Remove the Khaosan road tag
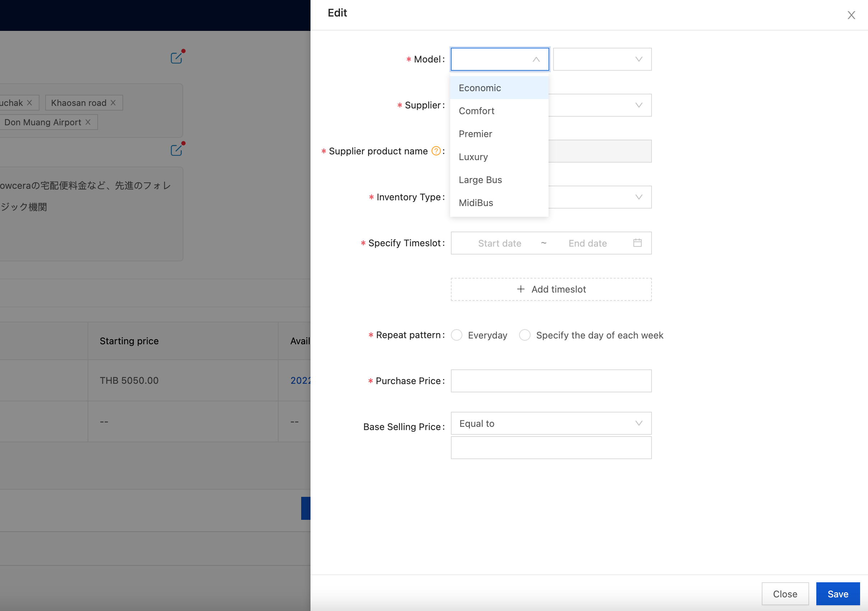Screen dimensions: 868x611 point(113,103)
